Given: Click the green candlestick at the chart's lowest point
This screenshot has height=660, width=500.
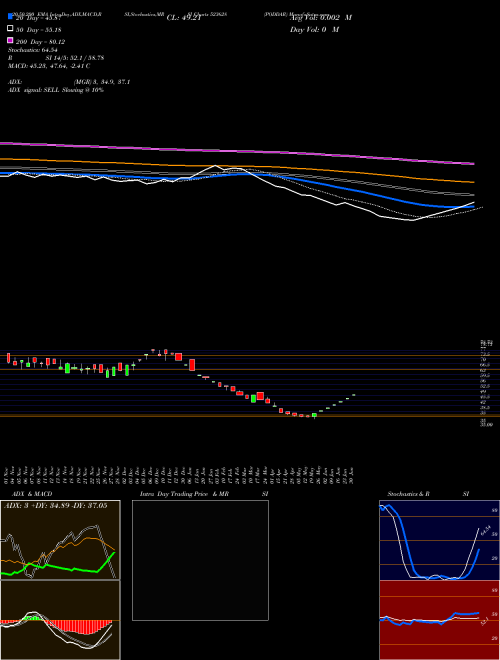Looking at the screenshot, I should coord(314,415).
